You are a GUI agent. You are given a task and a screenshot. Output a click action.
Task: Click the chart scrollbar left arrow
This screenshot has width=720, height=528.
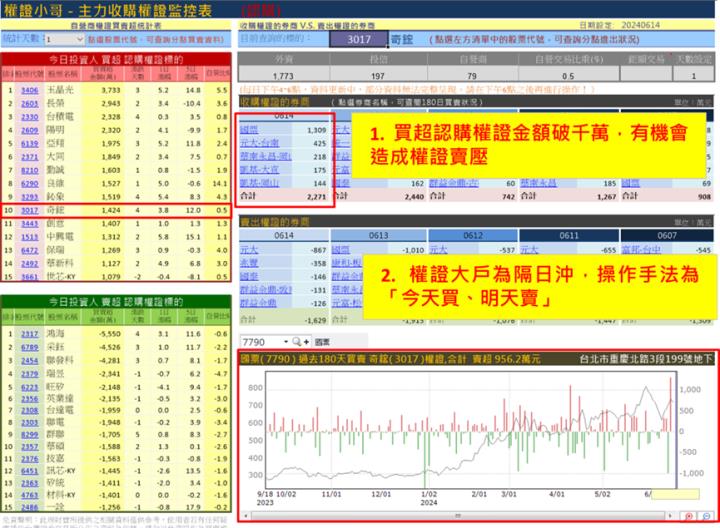click(246, 516)
